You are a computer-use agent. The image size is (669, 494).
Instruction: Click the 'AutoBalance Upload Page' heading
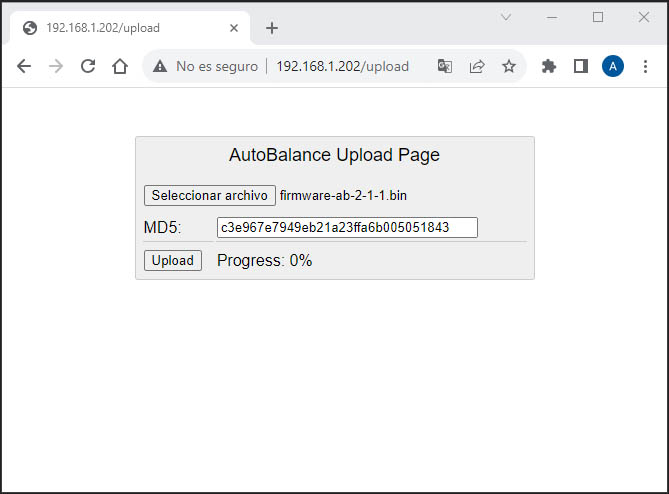(x=334, y=155)
